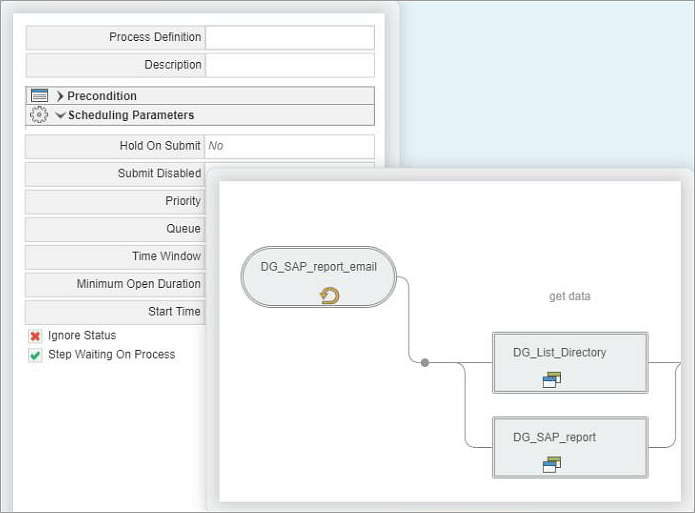This screenshot has height=513, width=695.
Task: Click the 'Time Window' label
Action: [x=167, y=256]
